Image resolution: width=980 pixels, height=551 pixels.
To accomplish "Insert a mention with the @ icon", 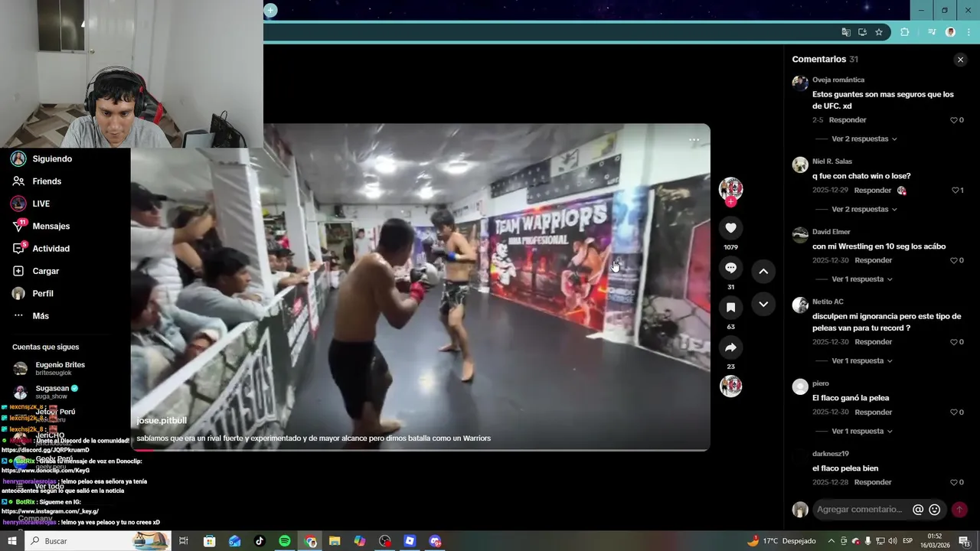I will (x=918, y=510).
